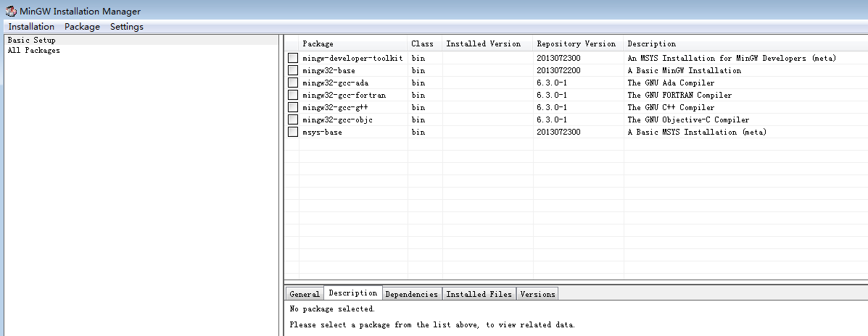
Task: Toggle the mingw32-base package checkbox
Action: (x=293, y=70)
